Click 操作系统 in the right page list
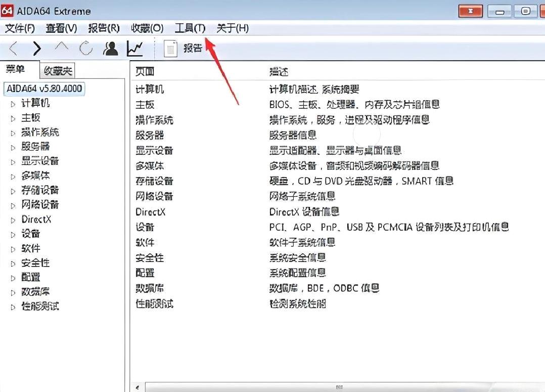This screenshot has height=392, width=545. pos(154,120)
